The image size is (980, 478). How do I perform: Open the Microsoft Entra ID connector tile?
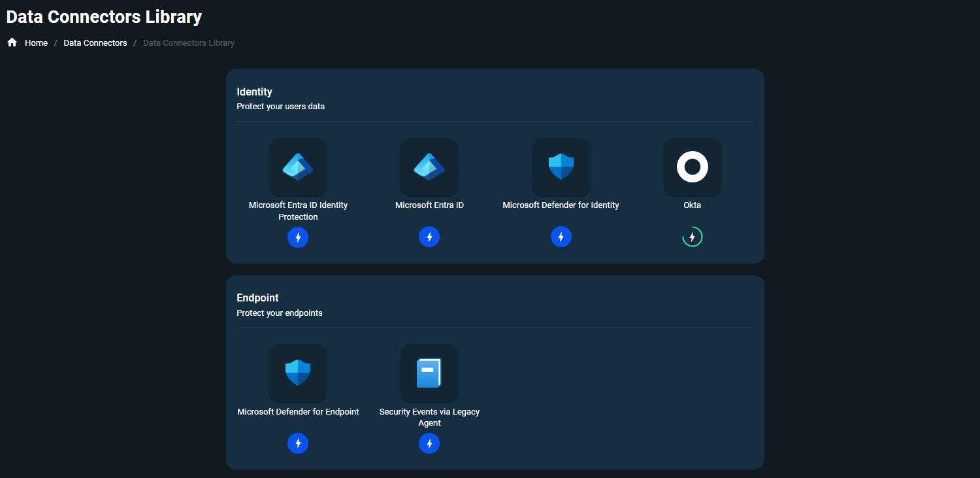pyautogui.click(x=429, y=167)
